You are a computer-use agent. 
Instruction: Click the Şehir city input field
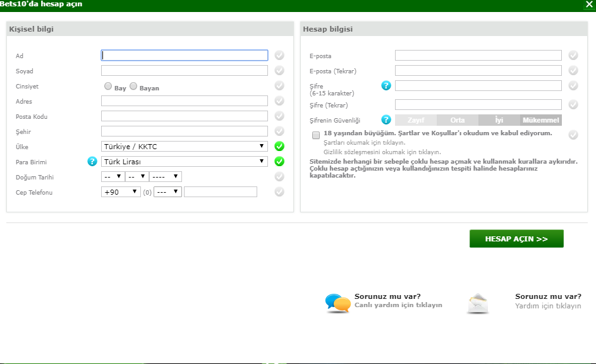point(185,131)
